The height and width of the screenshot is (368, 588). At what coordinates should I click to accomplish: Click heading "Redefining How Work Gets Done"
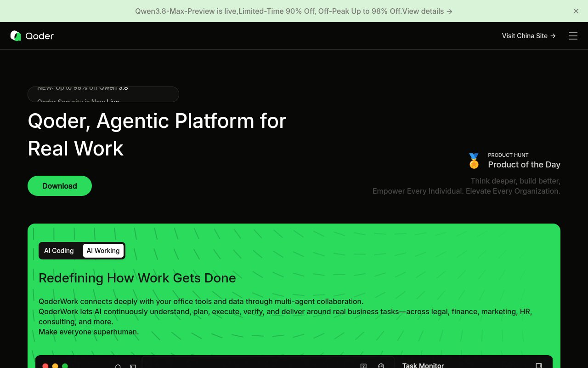click(x=137, y=278)
